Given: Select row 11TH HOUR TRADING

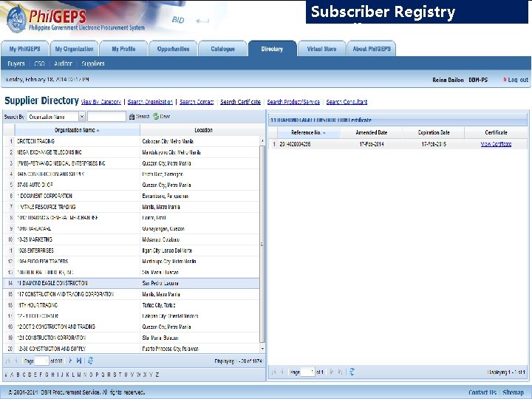Looking at the screenshot, I should (131, 305).
